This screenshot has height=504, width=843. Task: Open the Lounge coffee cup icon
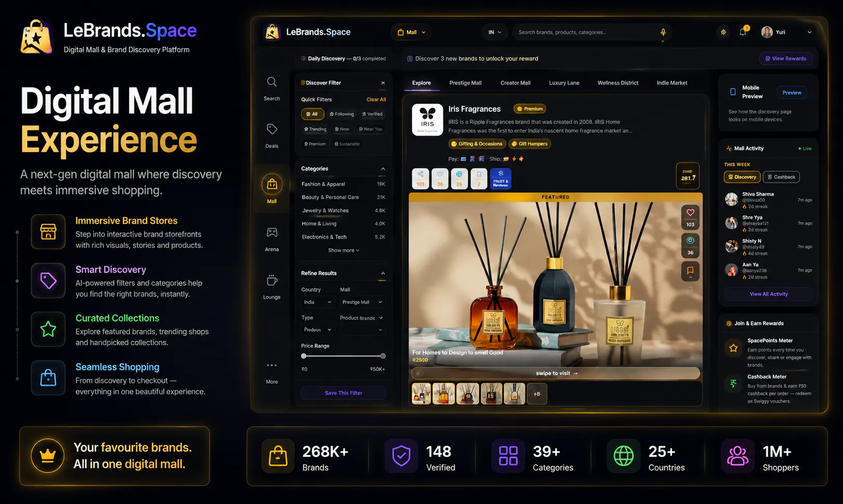(272, 280)
